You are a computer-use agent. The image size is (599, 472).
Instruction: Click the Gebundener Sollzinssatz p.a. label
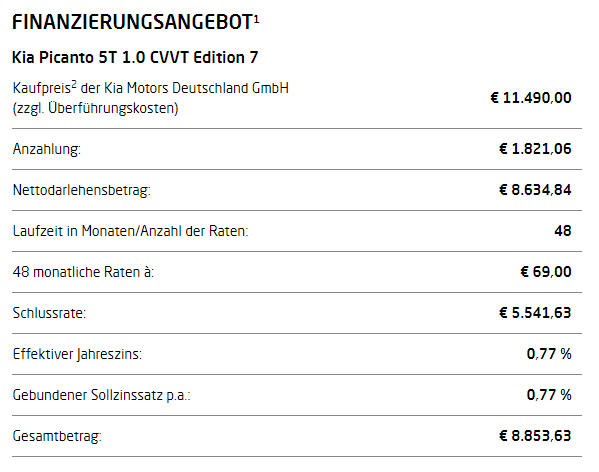coord(102,395)
